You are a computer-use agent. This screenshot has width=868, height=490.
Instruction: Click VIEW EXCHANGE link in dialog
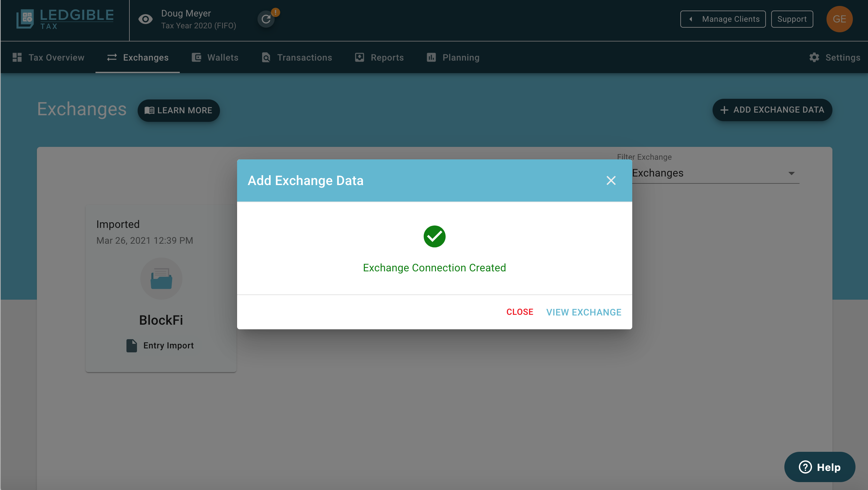[583, 312]
